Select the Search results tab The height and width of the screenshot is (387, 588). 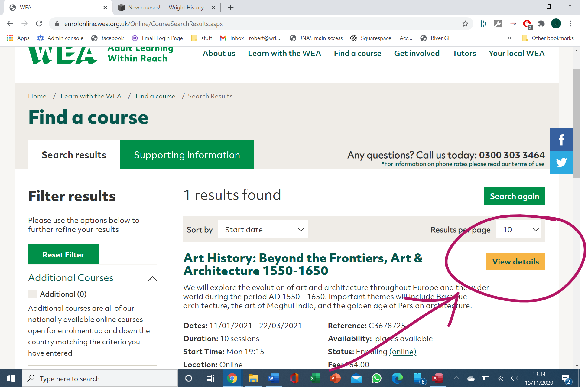[x=74, y=155]
